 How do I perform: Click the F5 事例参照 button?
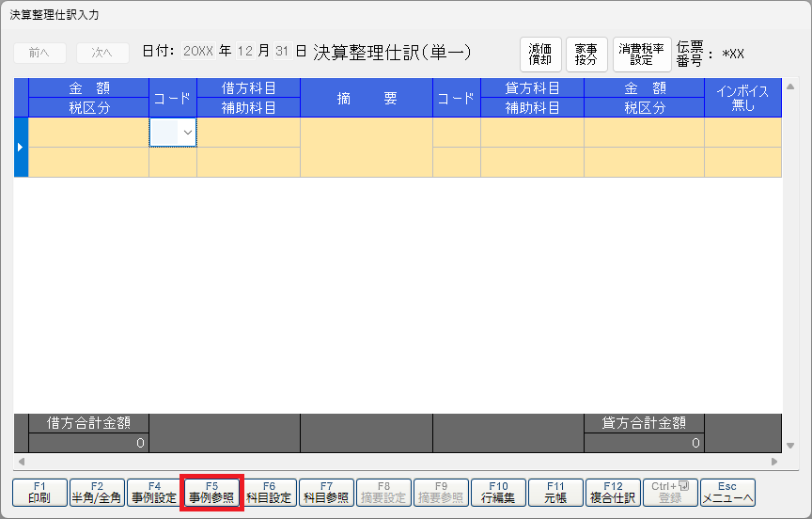pyautogui.click(x=211, y=492)
